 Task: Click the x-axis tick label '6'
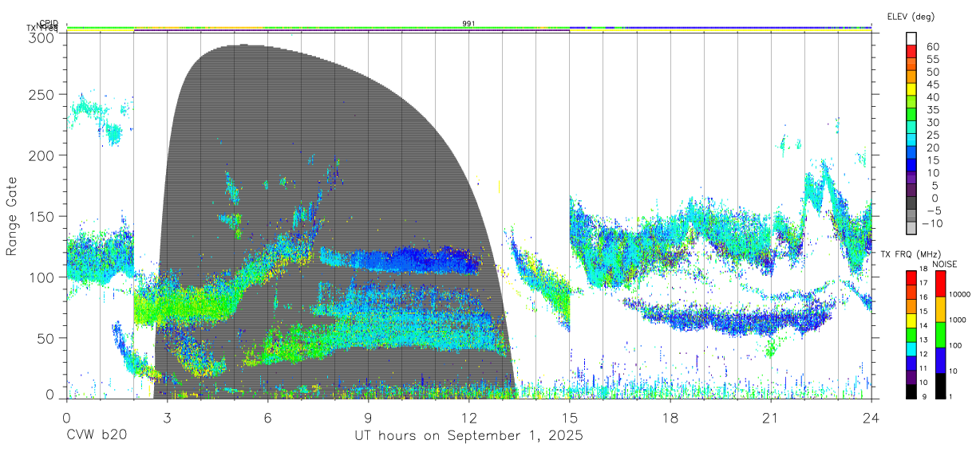click(x=267, y=418)
